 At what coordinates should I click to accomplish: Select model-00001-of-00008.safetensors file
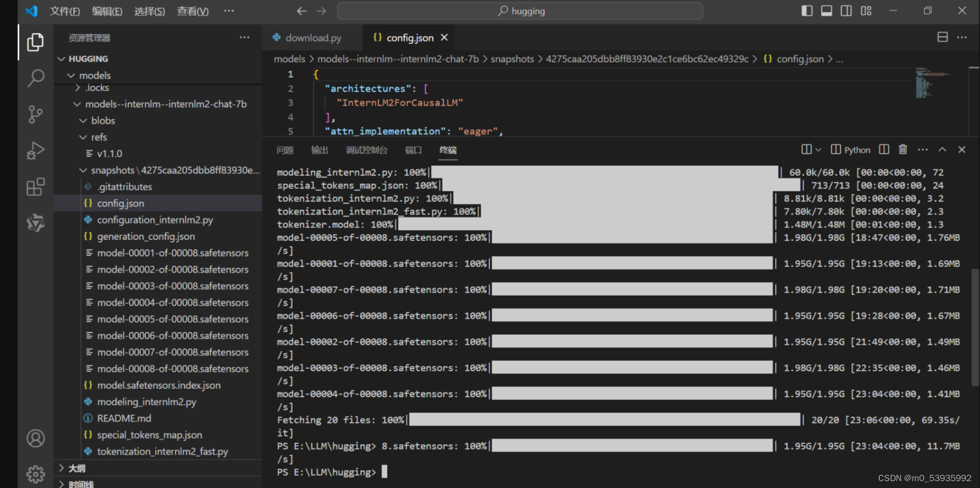[158, 253]
